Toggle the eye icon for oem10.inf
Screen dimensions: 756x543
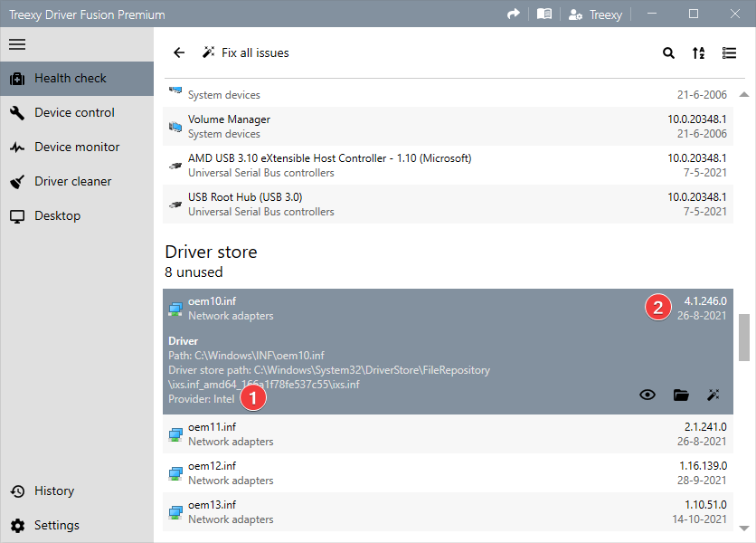coord(647,395)
